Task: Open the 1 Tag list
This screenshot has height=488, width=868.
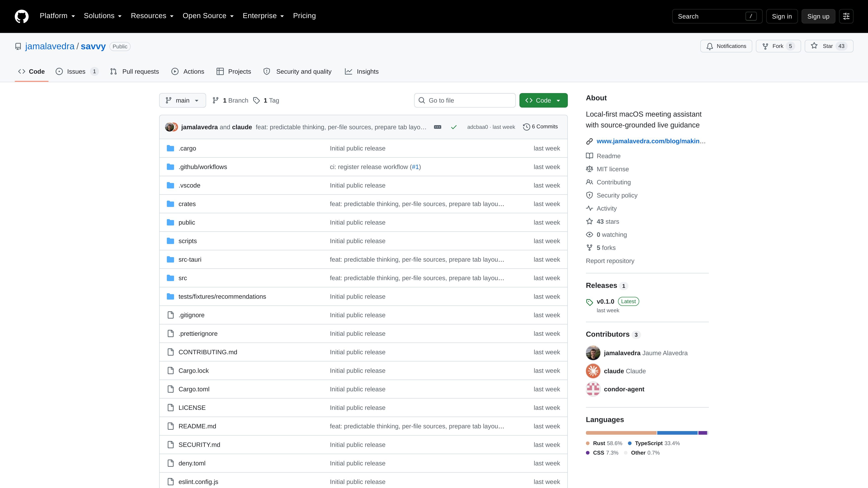Action: tap(266, 100)
